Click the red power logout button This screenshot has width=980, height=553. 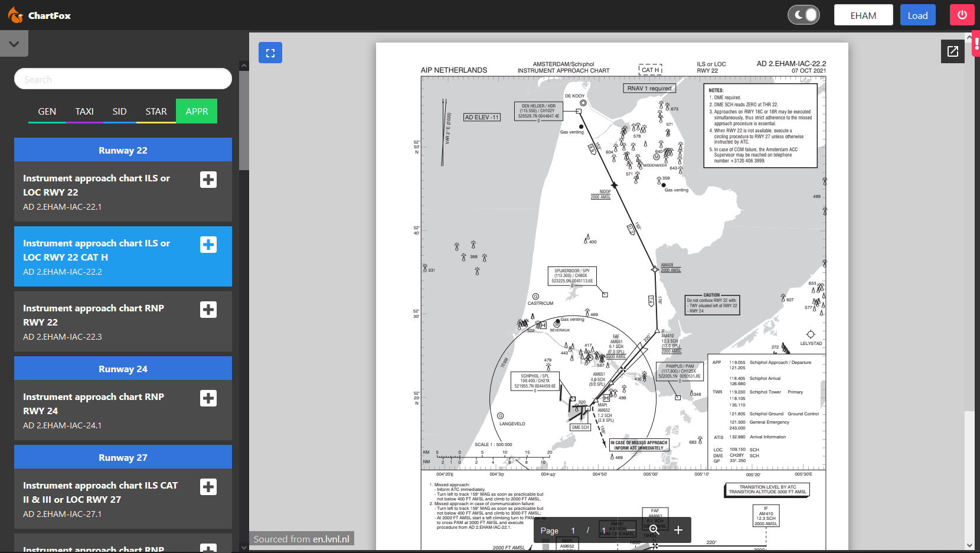click(x=962, y=15)
